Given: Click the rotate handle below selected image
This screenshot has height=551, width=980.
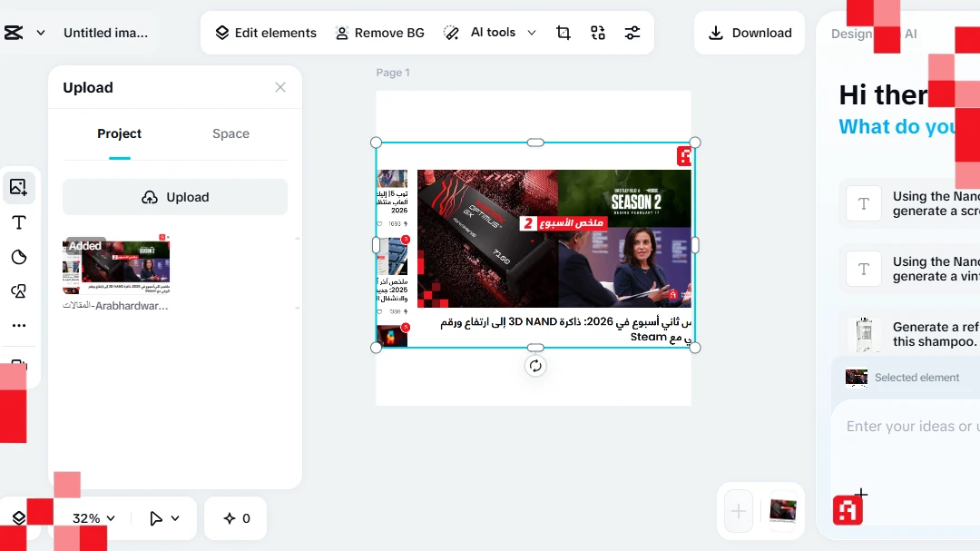Looking at the screenshot, I should click(x=535, y=366).
